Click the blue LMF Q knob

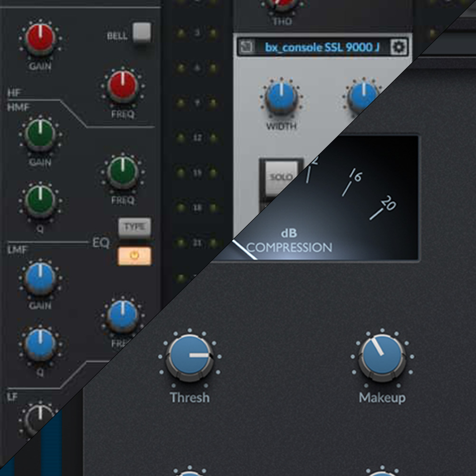coord(40,344)
